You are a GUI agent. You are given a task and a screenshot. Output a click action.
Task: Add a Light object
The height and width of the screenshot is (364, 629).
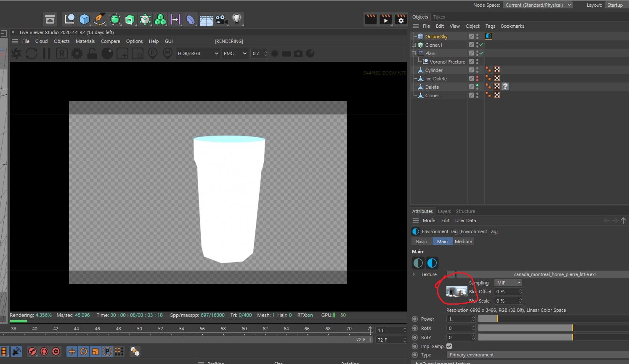coord(237,19)
